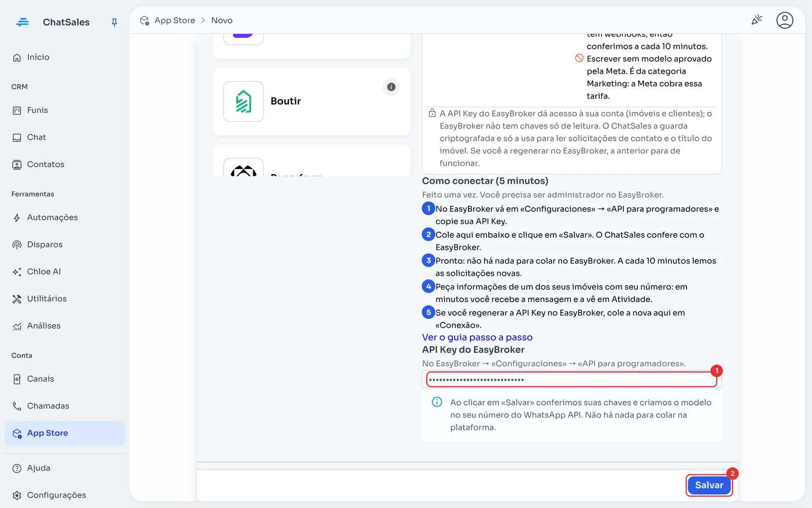The height and width of the screenshot is (508, 812).
Task: Click the Automações lightning icon
Action: click(x=17, y=218)
